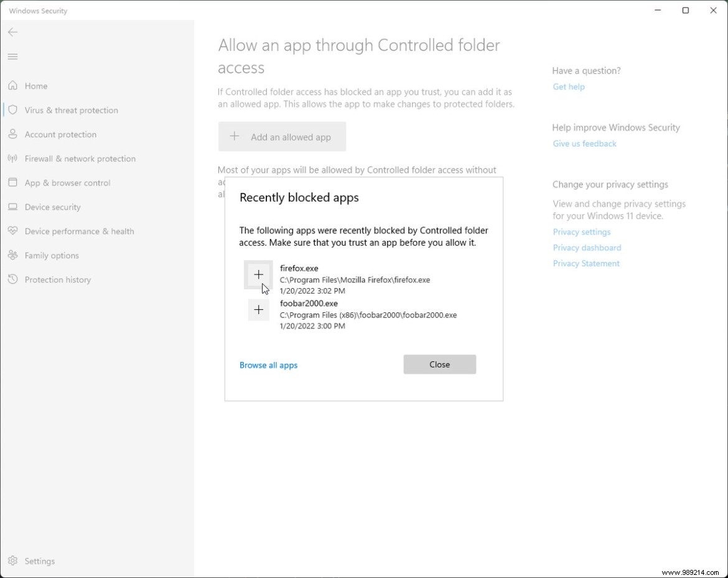Expand the navigation hamburger menu
728x578 pixels.
[x=12, y=56]
